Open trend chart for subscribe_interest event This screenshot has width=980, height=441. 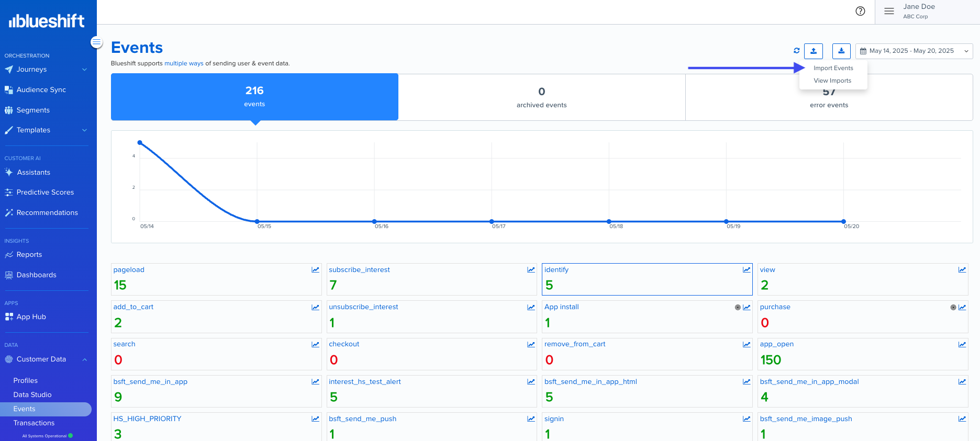coord(531,270)
